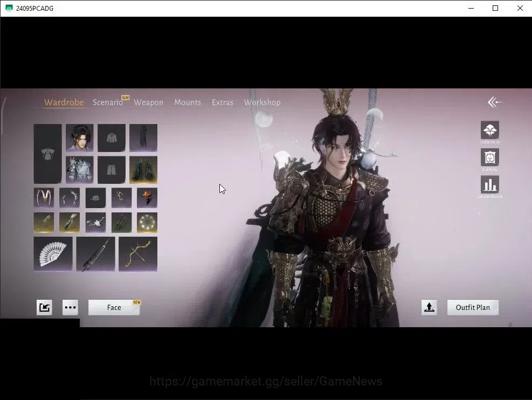Open the Weapon tab
The height and width of the screenshot is (400, 532).
coord(149,102)
